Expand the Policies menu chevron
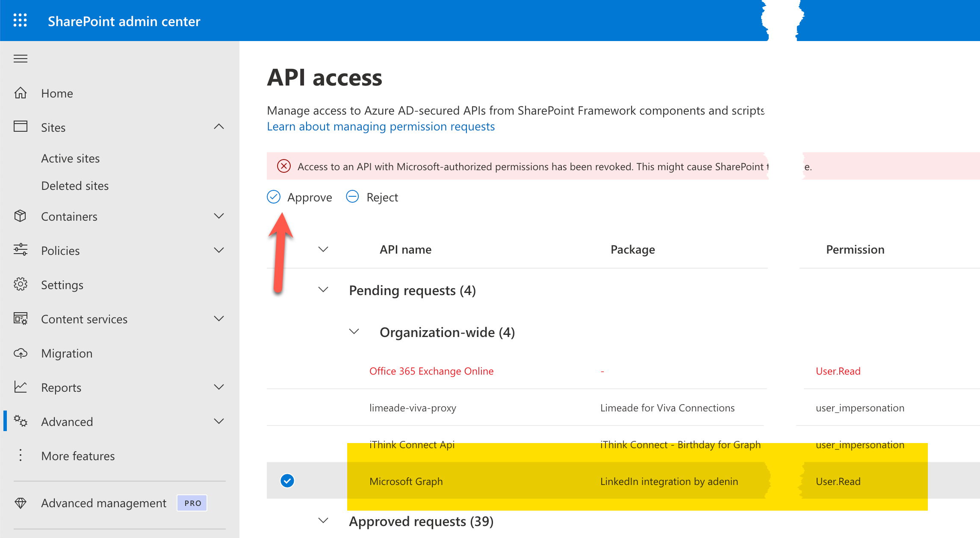 [219, 250]
